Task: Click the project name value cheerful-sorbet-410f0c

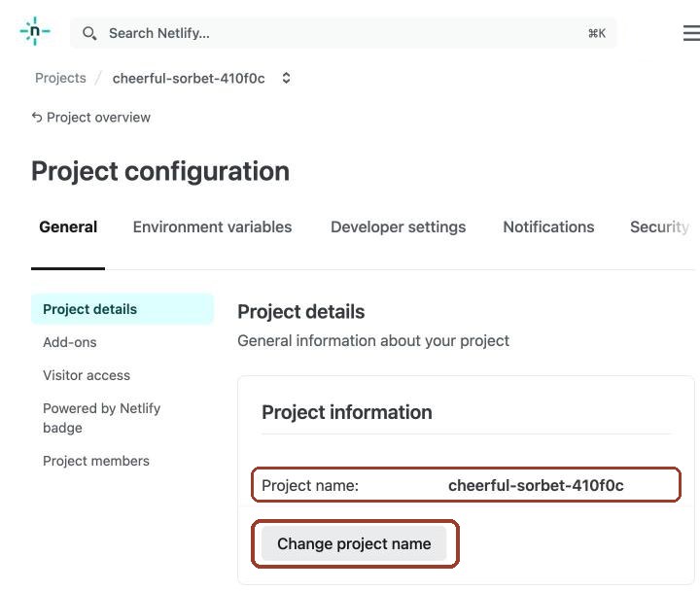Action: [536, 485]
